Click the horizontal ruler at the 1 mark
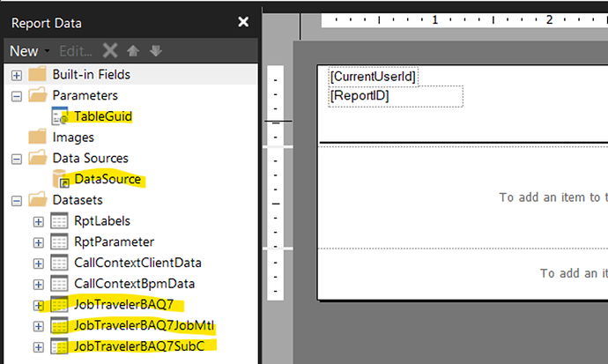 [x=435, y=19]
